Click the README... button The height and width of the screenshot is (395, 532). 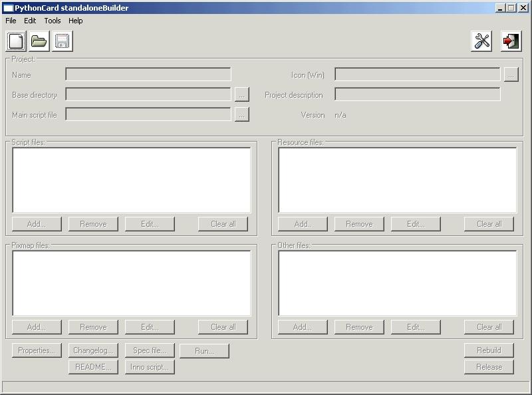(93, 367)
